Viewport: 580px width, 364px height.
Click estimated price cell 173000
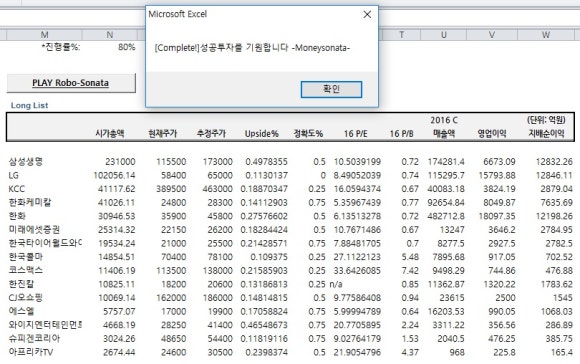click(218, 162)
